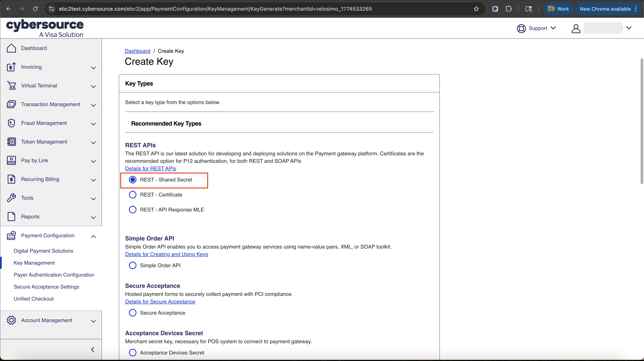The image size is (644, 361).
Task: Expand the Virtual Terminal chevron
Action: [93, 86]
